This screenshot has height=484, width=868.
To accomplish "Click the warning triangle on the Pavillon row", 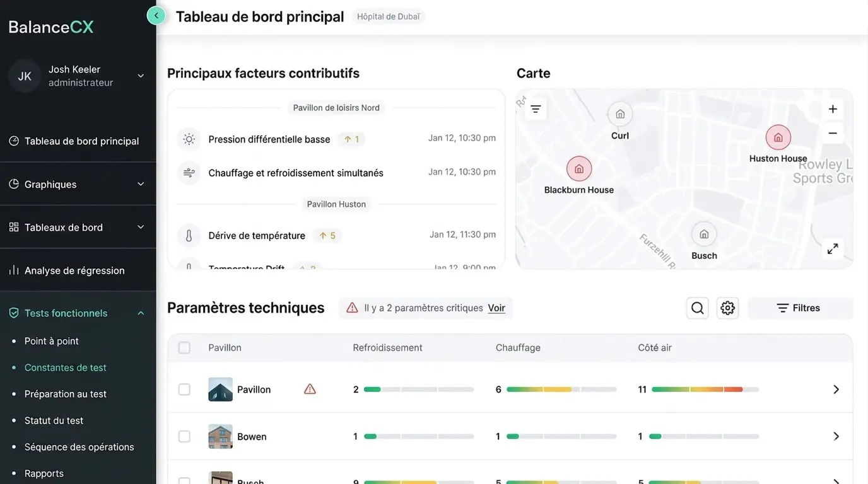I will pyautogui.click(x=310, y=389).
